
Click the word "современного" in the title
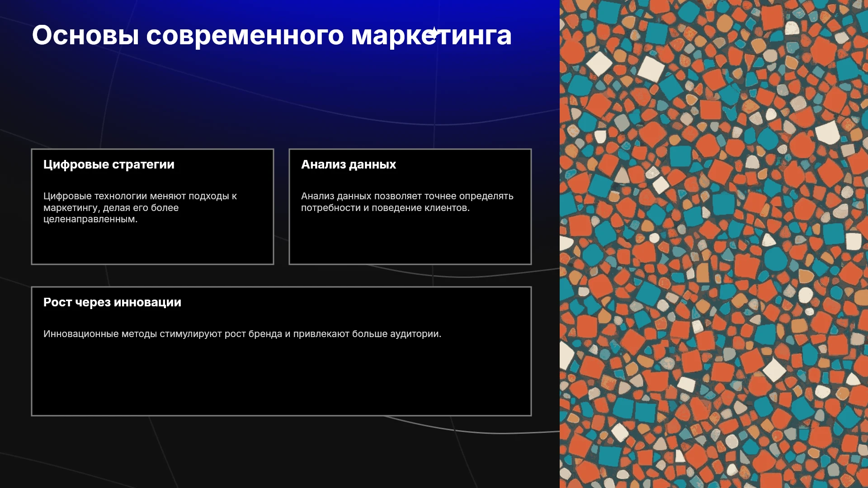click(x=245, y=36)
